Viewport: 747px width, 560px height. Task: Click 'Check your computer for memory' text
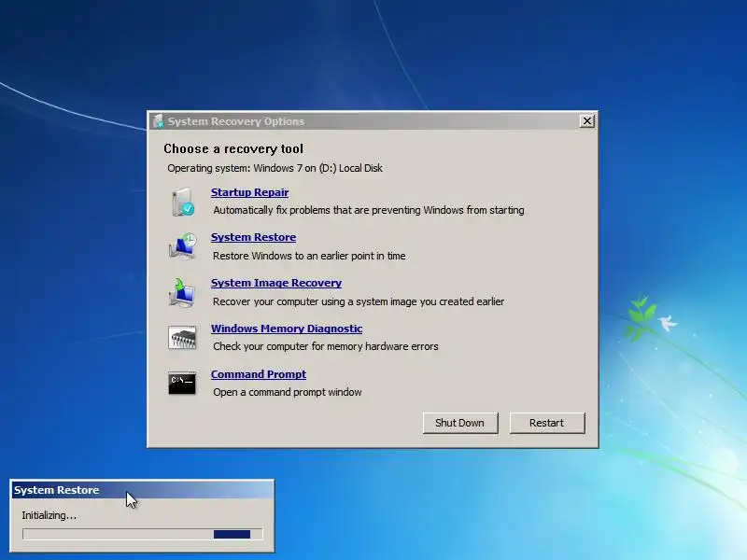tap(325, 346)
